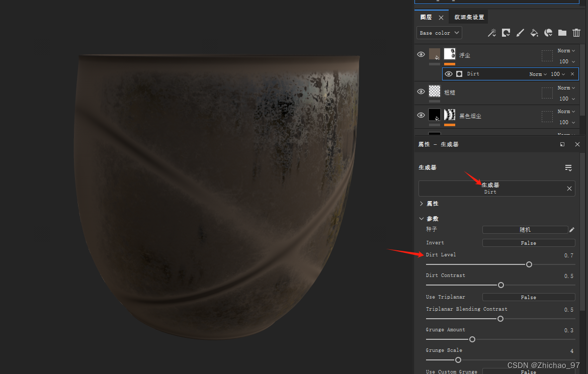Open blend mode dropdown of Dirt effect
The width and height of the screenshot is (588, 374).
tap(538, 74)
